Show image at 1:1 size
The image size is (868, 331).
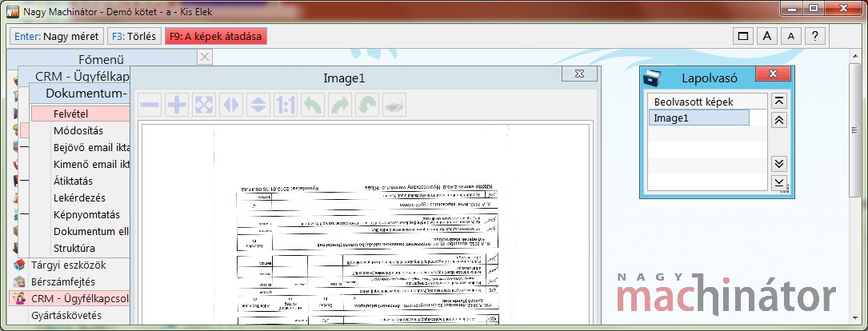coord(285,105)
